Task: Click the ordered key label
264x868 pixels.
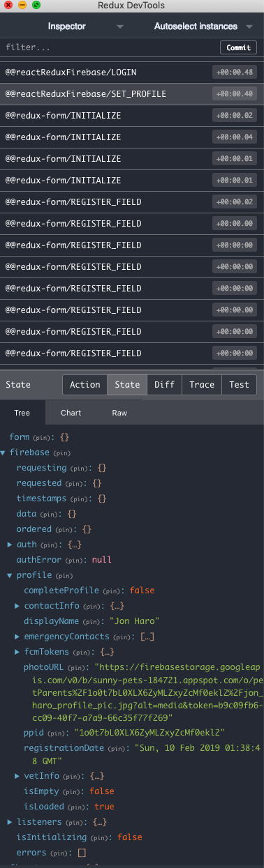Action: point(34,529)
